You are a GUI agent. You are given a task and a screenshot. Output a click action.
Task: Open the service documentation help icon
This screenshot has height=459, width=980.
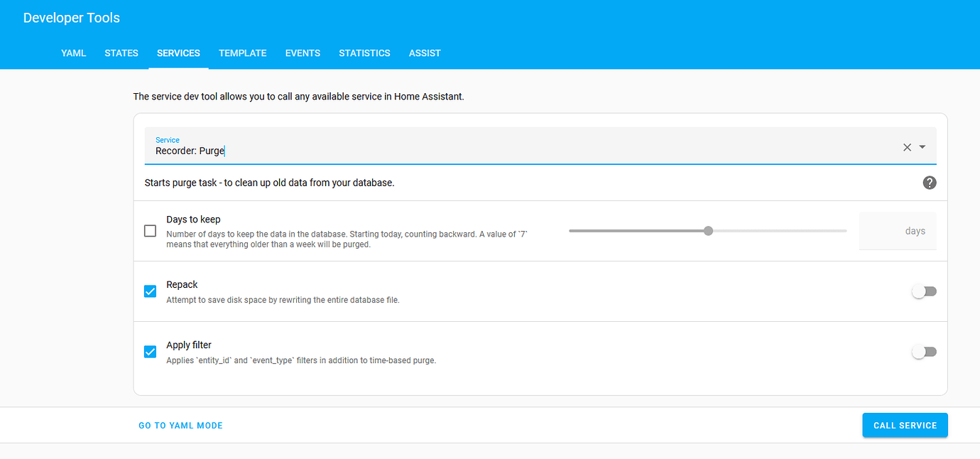pyautogui.click(x=929, y=183)
